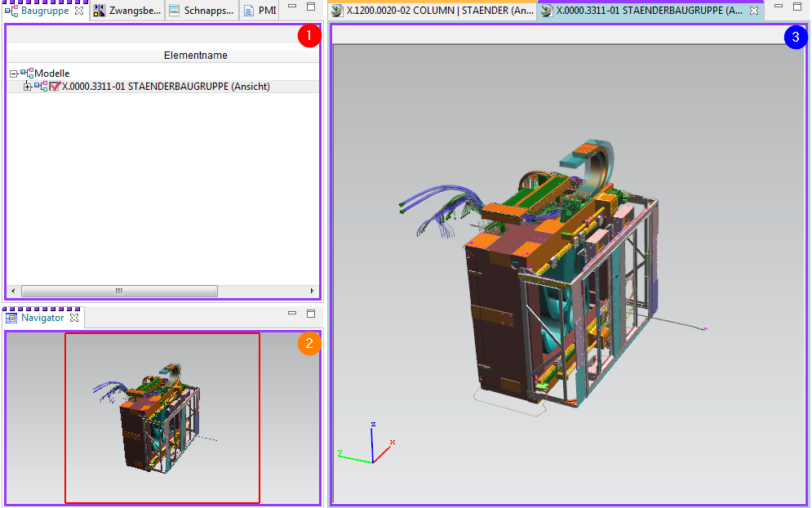Viewport: 812px width, 508px height.
Task: Collapse the Modelle tree node
Action: [13, 74]
